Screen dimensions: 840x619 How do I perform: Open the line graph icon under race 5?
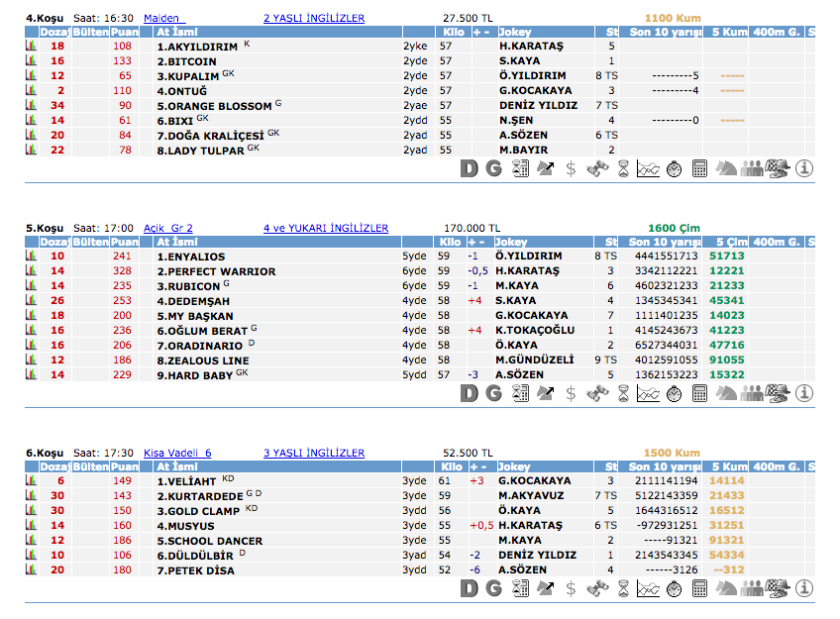648,393
